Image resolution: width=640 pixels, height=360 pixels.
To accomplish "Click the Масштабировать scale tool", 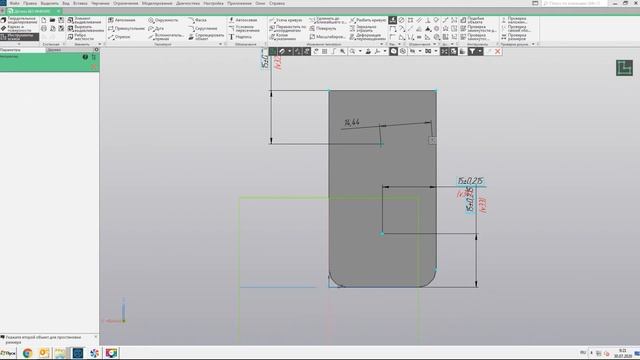I will coord(327,37).
